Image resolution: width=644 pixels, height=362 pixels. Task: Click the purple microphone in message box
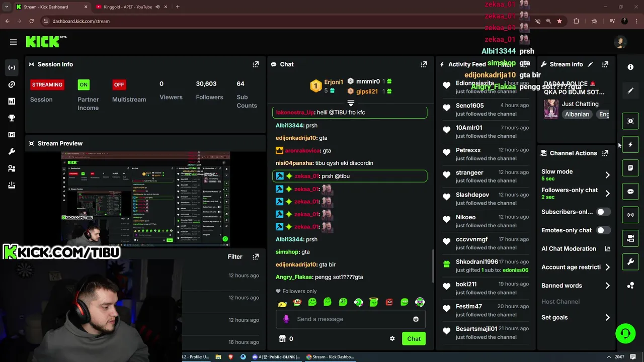(286, 319)
